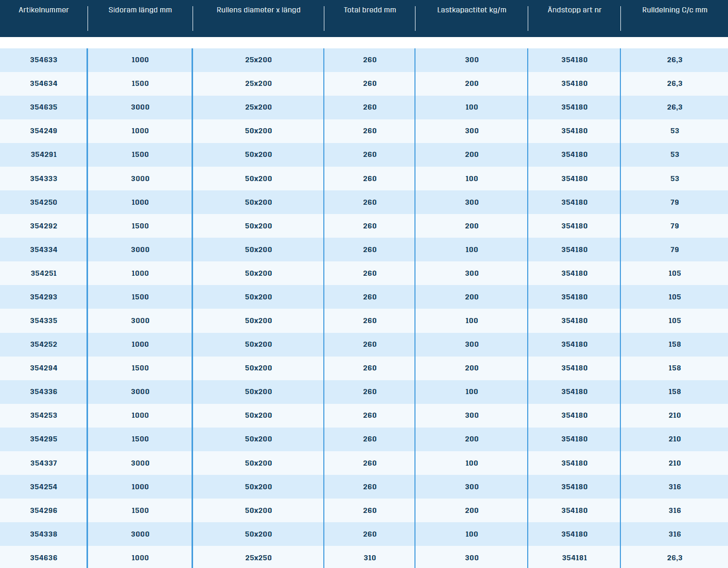Click the Rullens diameter x längd header
This screenshot has height=568, width=728.
[x=258, y=10]
